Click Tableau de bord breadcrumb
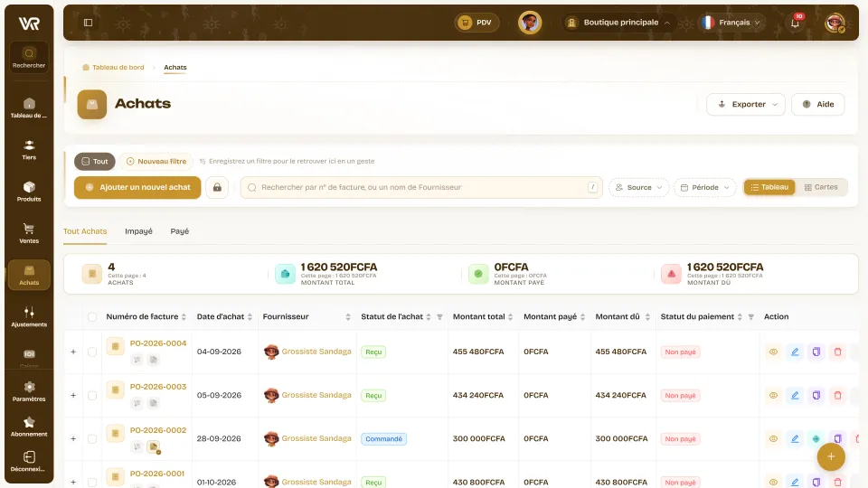The image size is (868, 488). pos(114,68)
